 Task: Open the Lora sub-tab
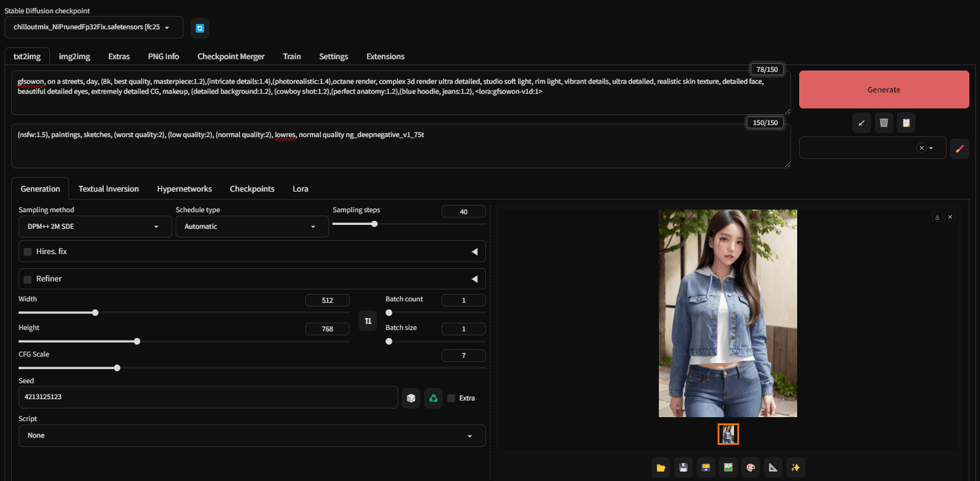(301, 189)
